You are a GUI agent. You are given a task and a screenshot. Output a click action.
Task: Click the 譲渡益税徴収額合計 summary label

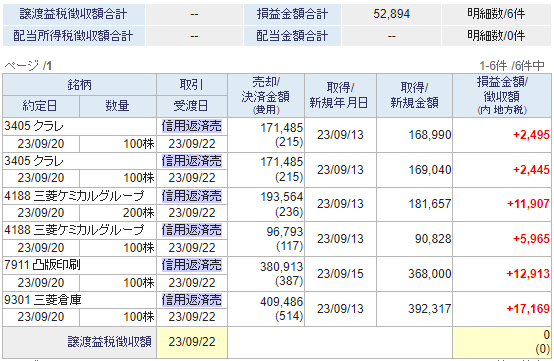point(73,14)
